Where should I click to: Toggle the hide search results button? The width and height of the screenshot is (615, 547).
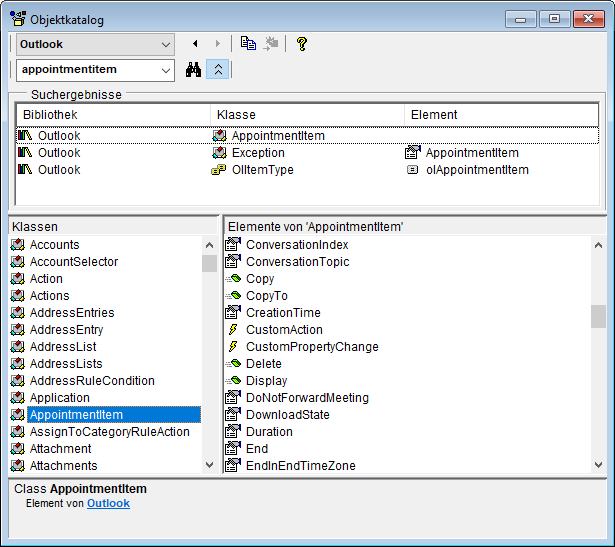pyautogui.click(x=220, y=70)
